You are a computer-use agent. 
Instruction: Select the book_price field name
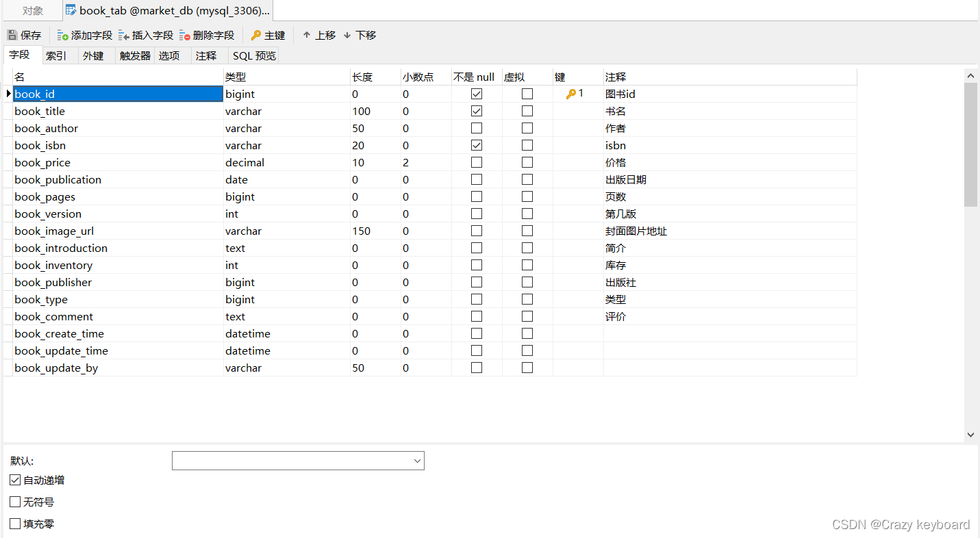pos(42,162)
